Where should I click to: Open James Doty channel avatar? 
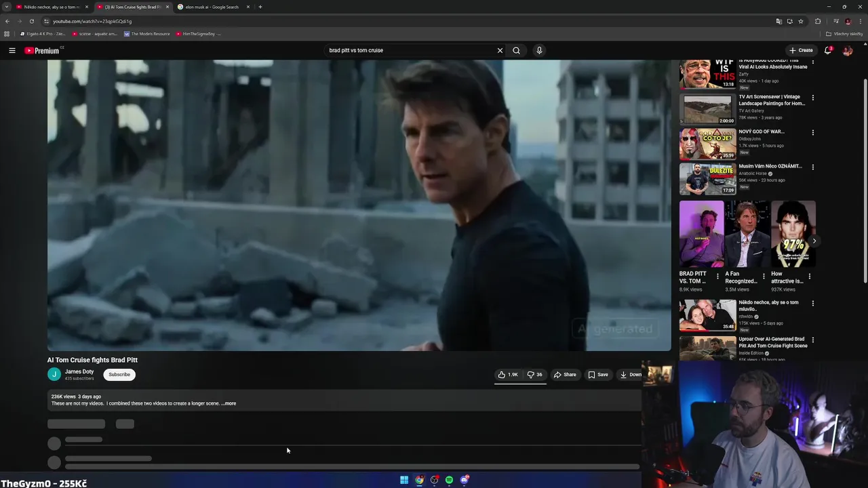pyautogui.click(x=54, y=374)
